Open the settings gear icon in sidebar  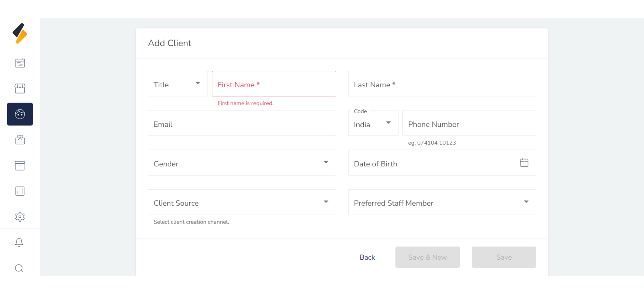point(20,217)
